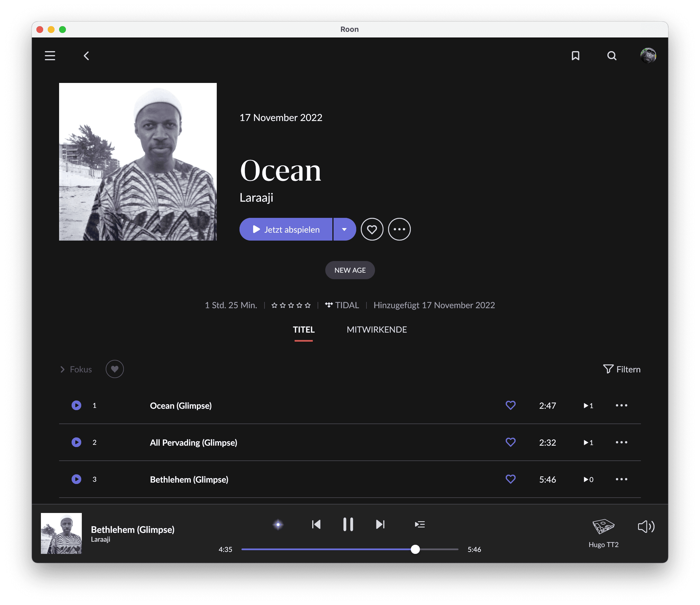Open volume speaker control

tap(646, 527)
